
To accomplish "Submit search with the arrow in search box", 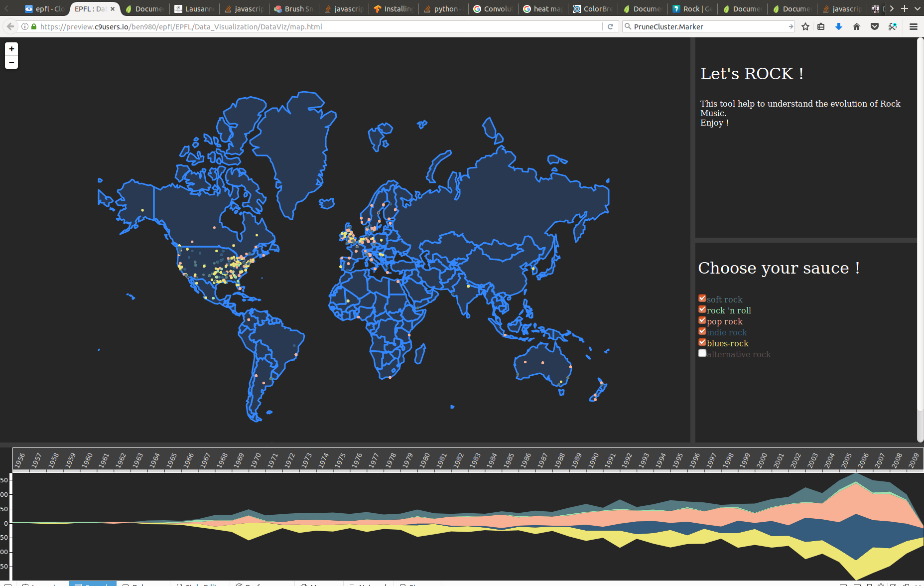I will click(x=791, y=26).
